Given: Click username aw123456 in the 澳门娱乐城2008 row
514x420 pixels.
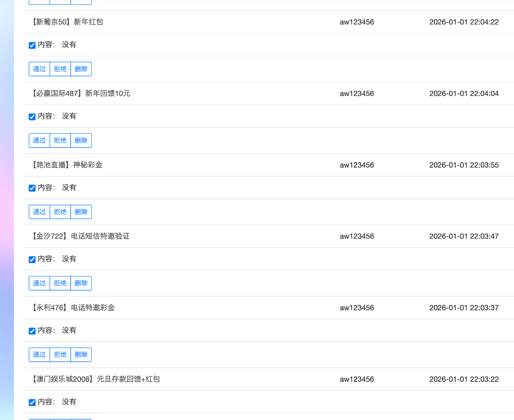Looking at the screenshot, I should coord(357,379).
